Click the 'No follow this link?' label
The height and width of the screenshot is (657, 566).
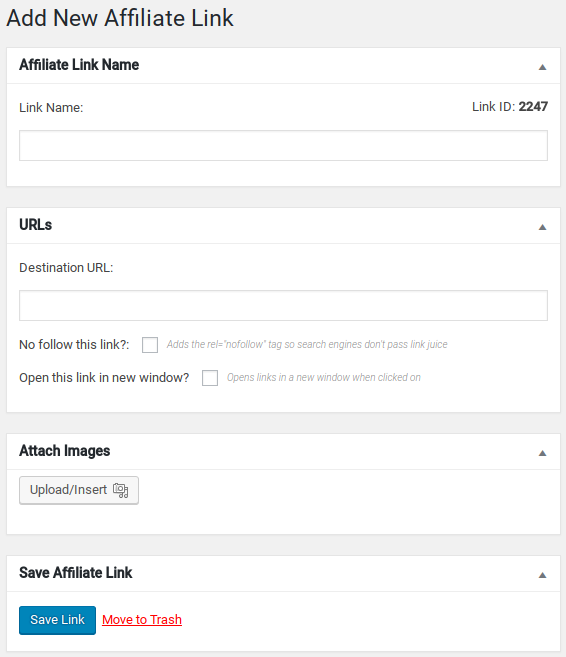74,345
